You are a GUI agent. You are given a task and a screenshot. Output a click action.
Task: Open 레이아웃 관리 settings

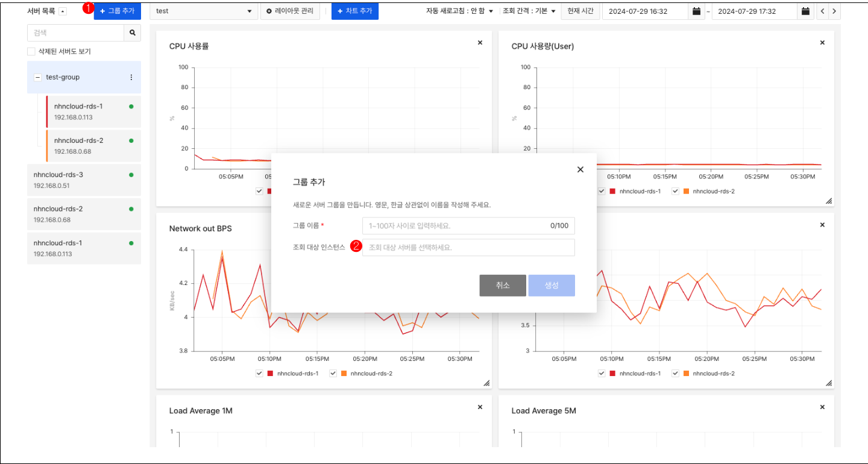[289, 11]
